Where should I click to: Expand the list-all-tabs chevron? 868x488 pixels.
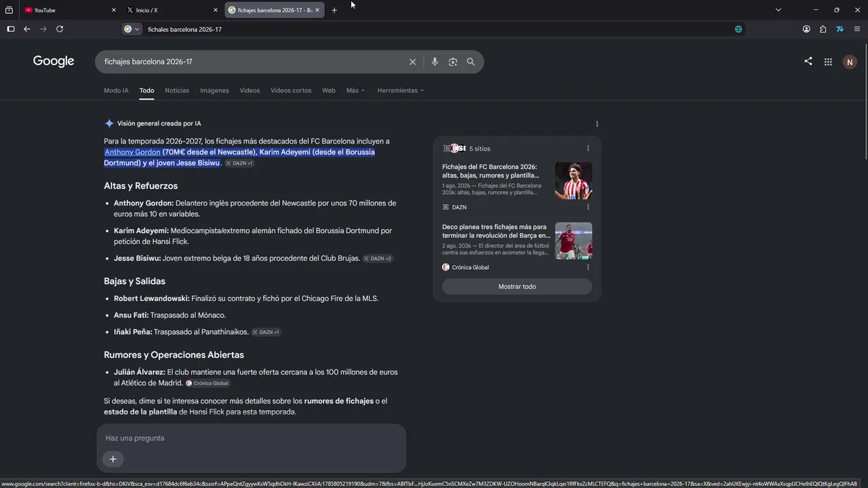[x=778, y=10]
